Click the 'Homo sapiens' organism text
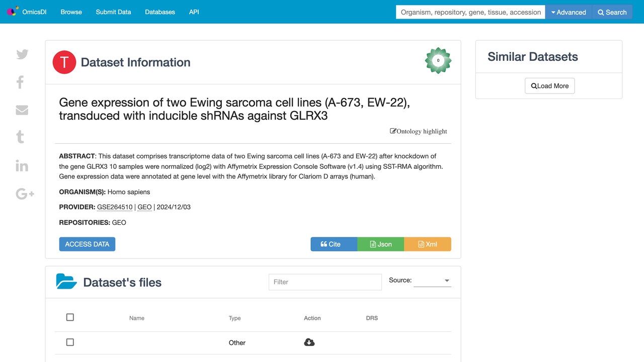 tap(129, 192)
